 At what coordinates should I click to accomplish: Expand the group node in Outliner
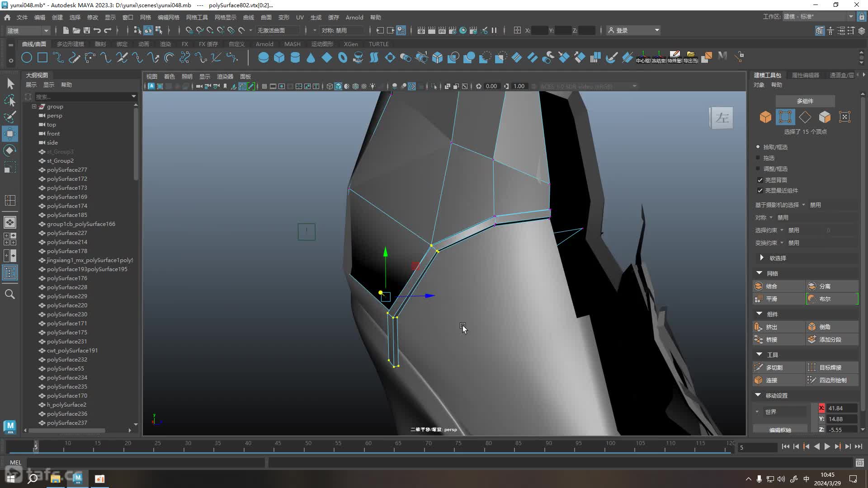(34, 107)
